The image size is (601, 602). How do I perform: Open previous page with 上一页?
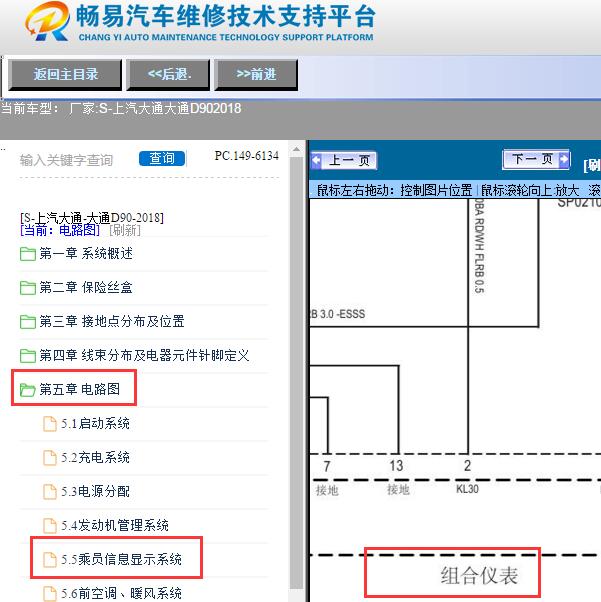point(344,160)
